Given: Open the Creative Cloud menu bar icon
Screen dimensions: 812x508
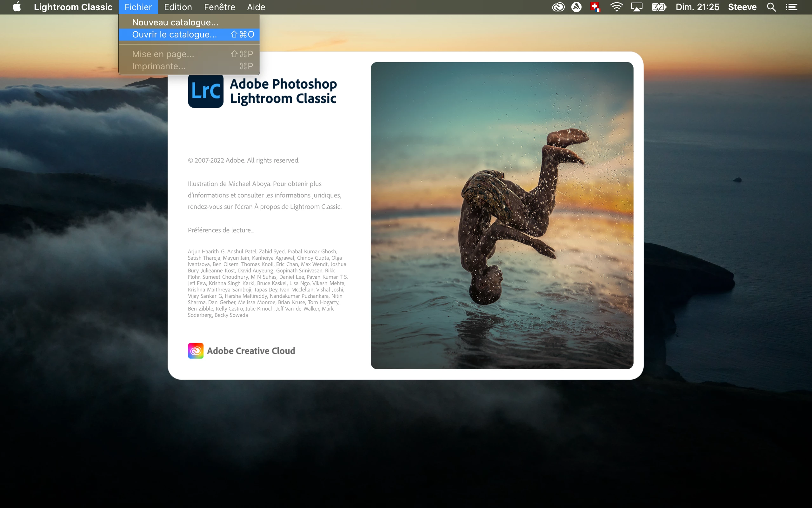Looking at the screenshot, I should point(558,7).
